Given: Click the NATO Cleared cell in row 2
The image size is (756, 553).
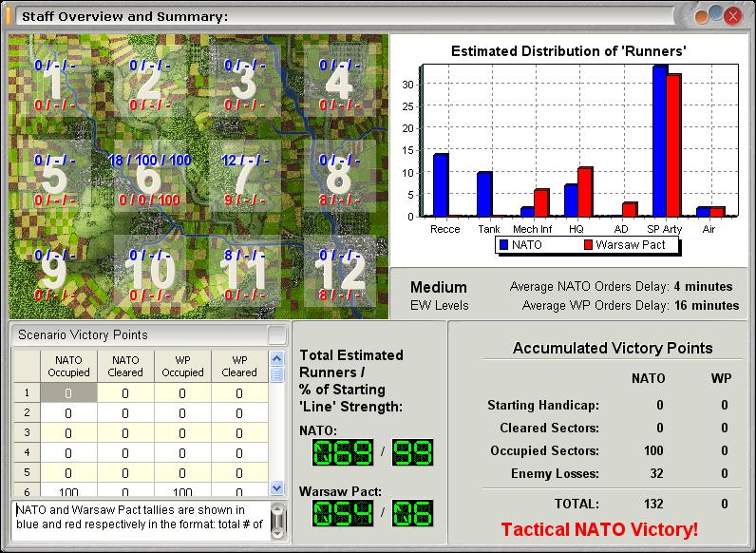Looking at the screenshot, I should [125, 412].
